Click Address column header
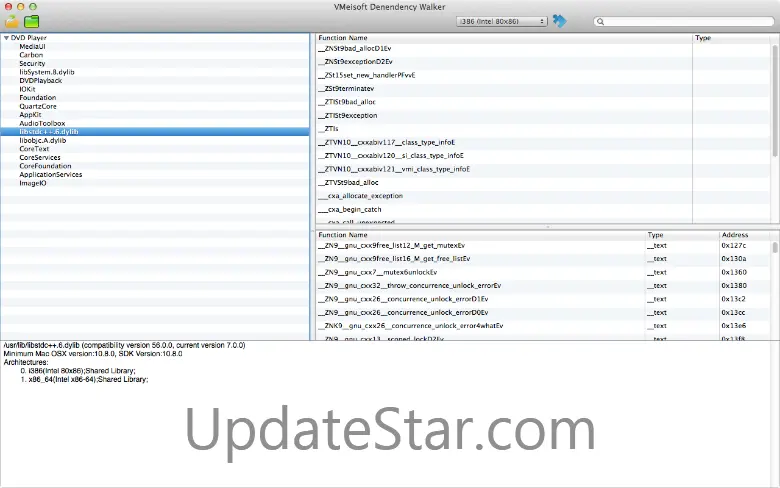The width and height of the screenshot is (780, 488). click(745, 235)
